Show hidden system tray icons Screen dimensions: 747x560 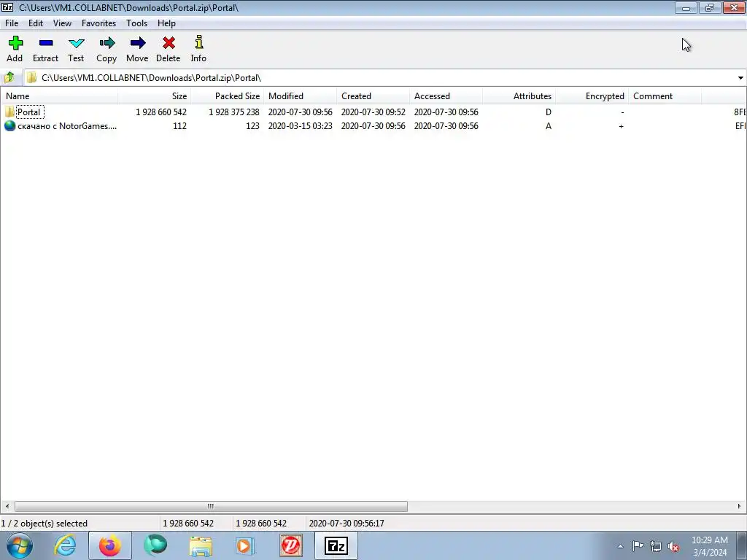tap(620, 546)
